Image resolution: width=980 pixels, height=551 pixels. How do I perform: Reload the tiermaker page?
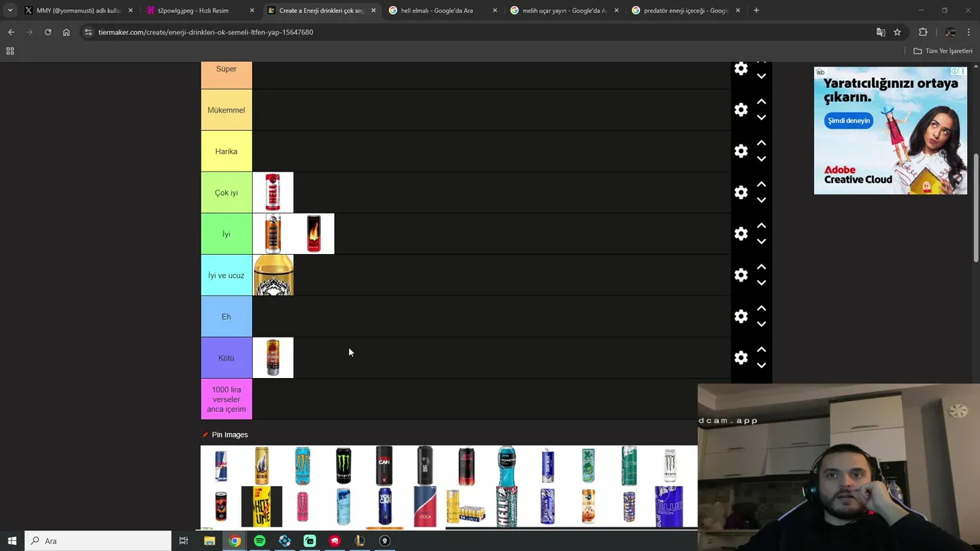tap(47, 32)
